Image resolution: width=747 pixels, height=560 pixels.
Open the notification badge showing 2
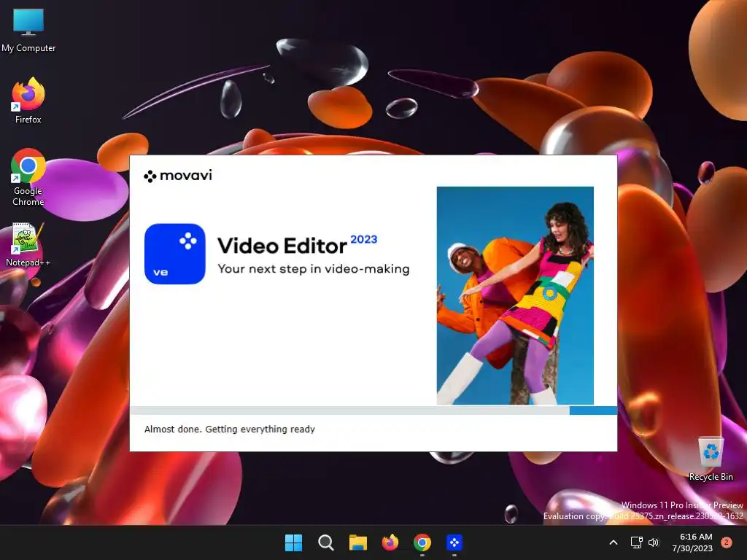point(727,542)
